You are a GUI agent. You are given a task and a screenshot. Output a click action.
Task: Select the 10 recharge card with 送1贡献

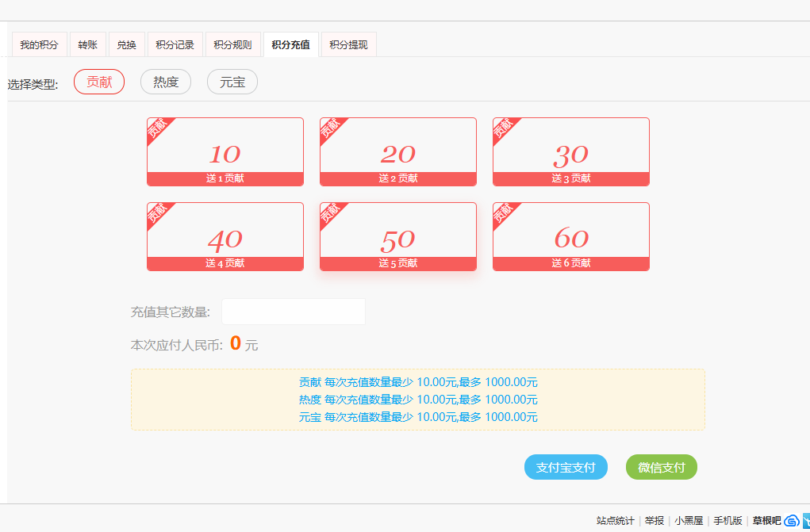(x=225, y=151)
